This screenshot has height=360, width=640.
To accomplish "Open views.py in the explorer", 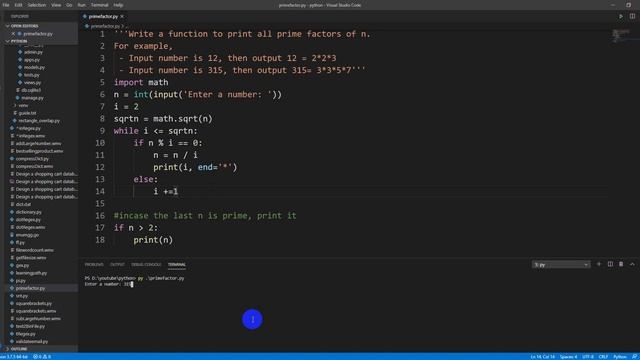I will pos(33,83).
